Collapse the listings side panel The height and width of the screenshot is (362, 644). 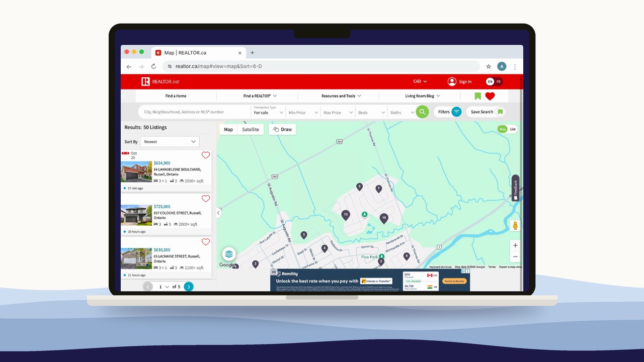click(218, 213)
